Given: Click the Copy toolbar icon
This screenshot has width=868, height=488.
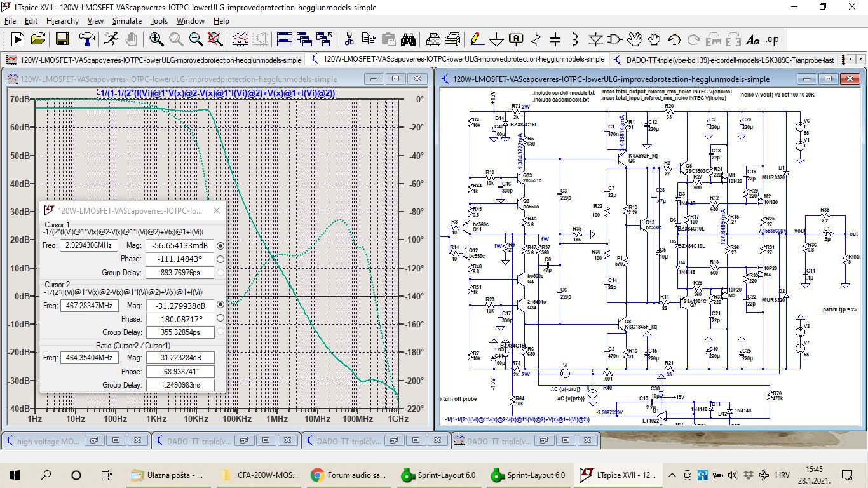Looking at the screenshot, I should (x=369, y=39).
